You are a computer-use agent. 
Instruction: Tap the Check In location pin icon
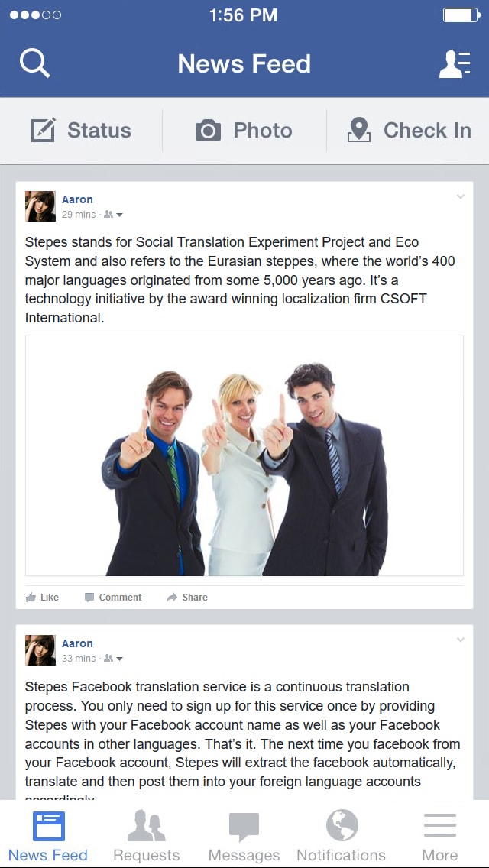click(359, 130)
